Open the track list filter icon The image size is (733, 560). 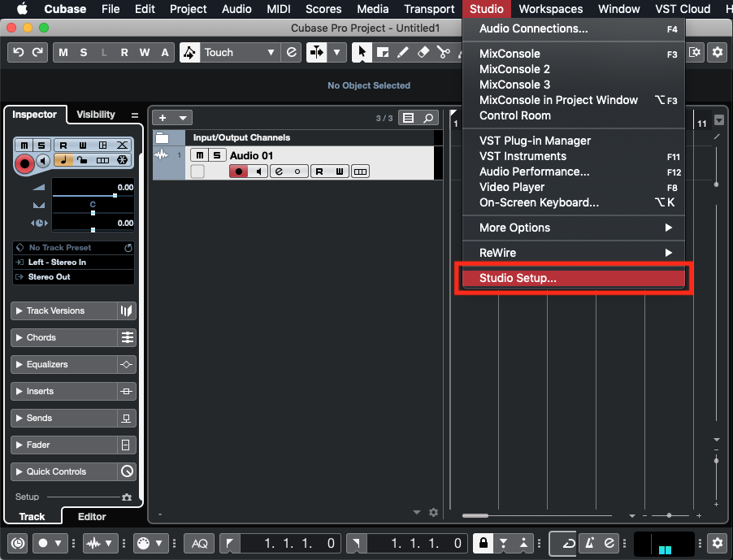[409, 118]
